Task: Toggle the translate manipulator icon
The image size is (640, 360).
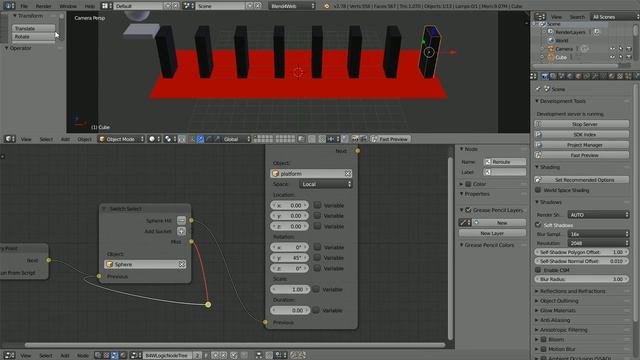Action: (x=200, y=139)
